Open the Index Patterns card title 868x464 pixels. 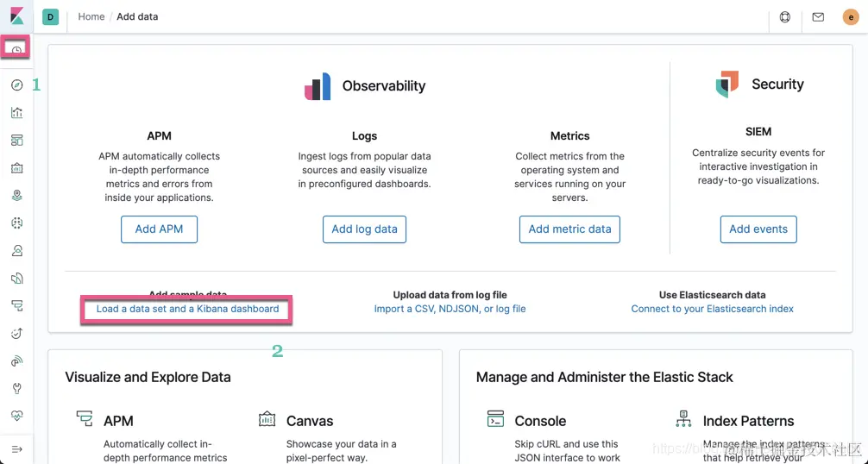pos(748,421)
